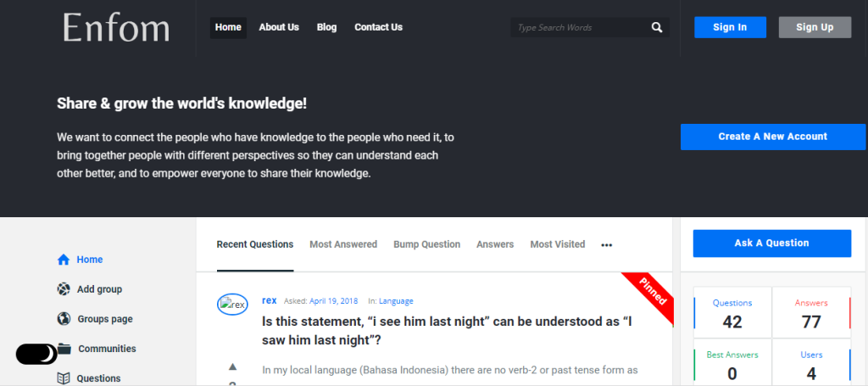Click the search magnifier icon
Screen dimensions: 868x386
[657, 28]
